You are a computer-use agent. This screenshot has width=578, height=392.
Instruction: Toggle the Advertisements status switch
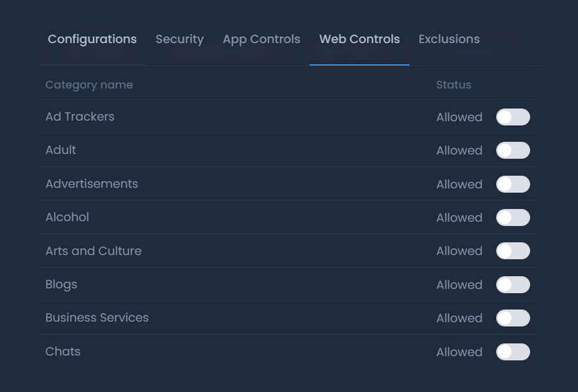click(513, 184)
